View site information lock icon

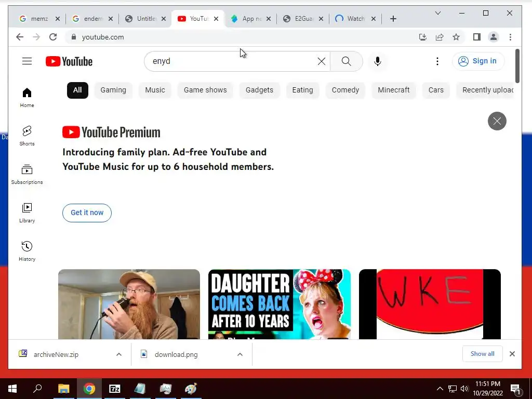(74, 37)
